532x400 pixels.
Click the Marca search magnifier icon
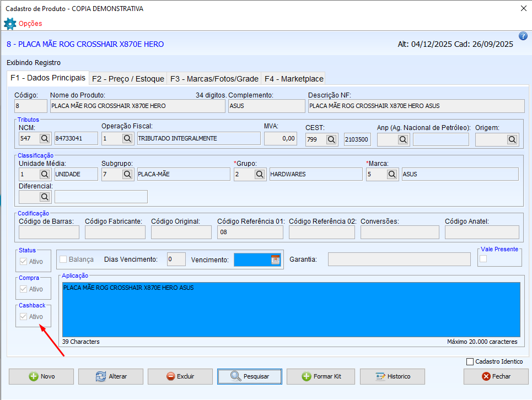[392, 174]
